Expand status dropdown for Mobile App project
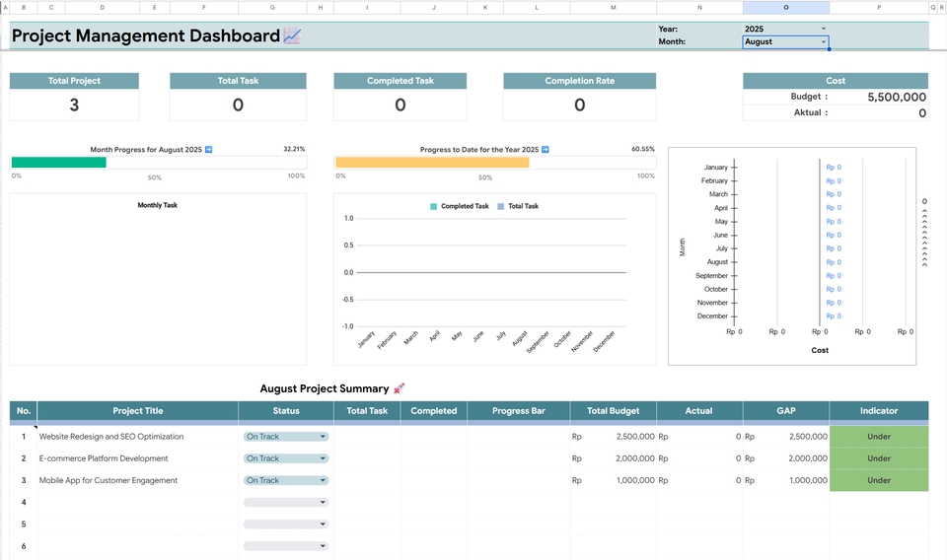 [323, 481]
